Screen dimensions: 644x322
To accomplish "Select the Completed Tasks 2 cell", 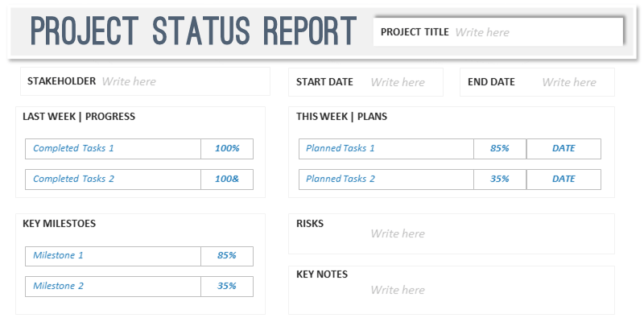I will pos(113,180).
